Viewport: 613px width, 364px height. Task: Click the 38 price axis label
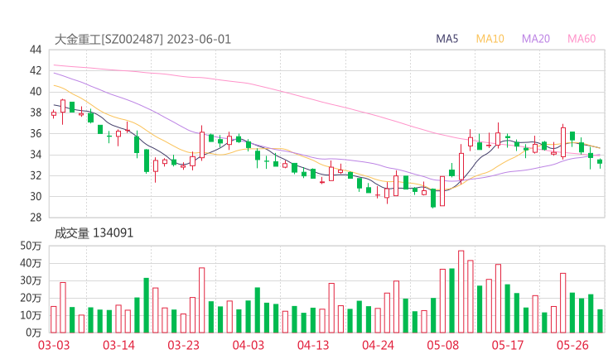tap(35, 113)
